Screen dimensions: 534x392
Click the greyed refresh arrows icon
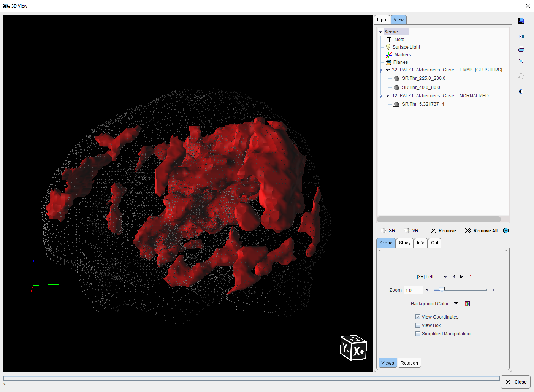(x=521, y=76)
